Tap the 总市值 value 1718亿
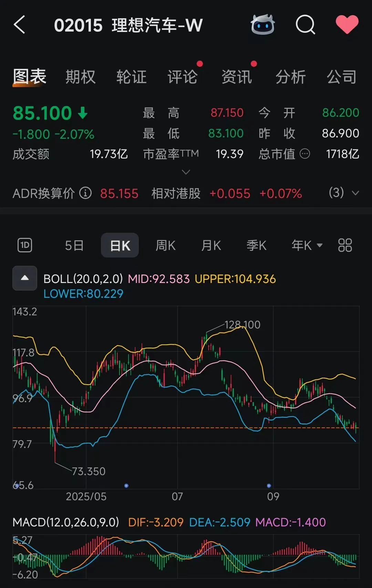Screen dimensions: 372x588 tap(343, 154)
